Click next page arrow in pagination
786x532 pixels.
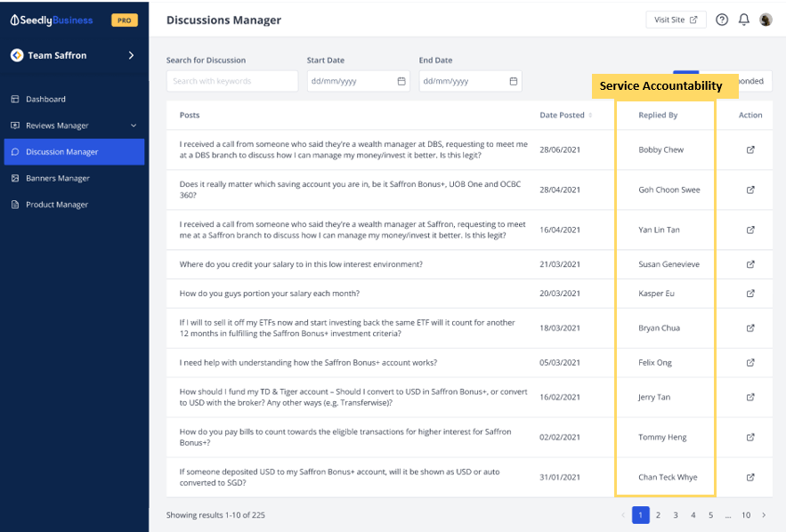coord(764,515)
